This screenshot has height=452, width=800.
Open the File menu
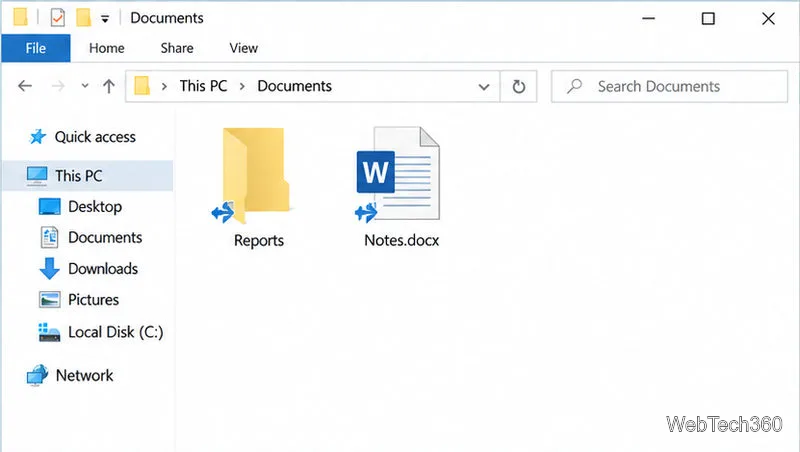(x=36, y=48)
